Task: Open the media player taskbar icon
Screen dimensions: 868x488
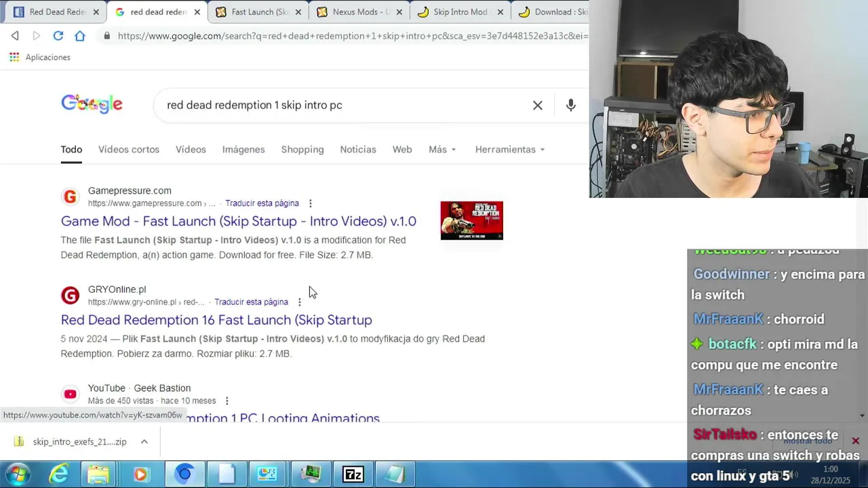Action: [140, 474]
